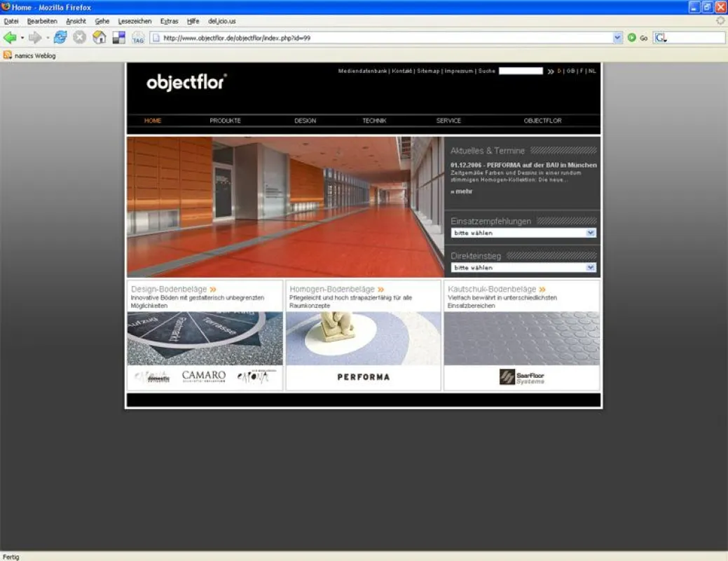Open Homogen-Bodenbeläge heading link
728x561 pixels.
point(332,289)
